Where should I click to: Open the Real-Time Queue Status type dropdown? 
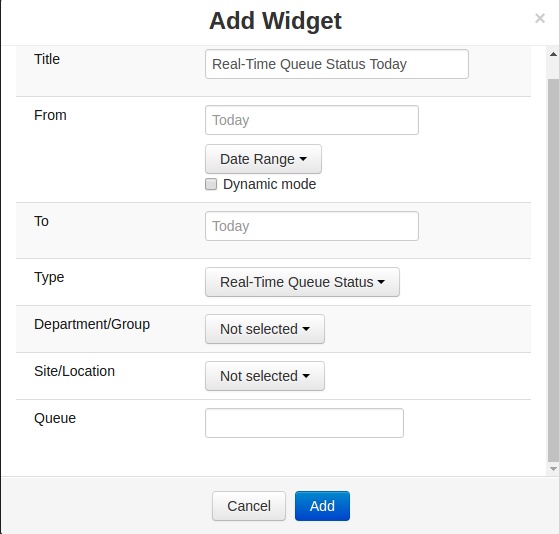click(302, 282)
